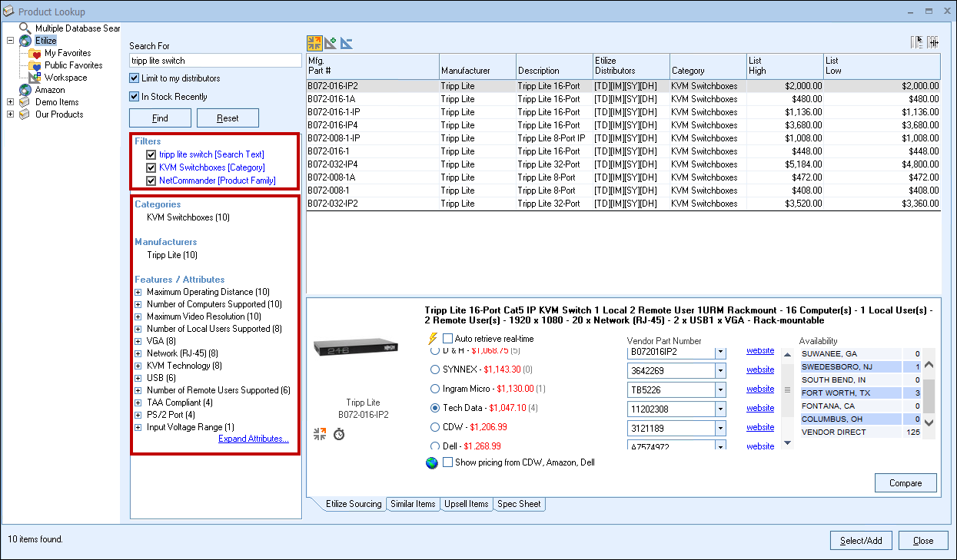
Task: Select the Tech Data radio button
Action: tap(436, 408)
